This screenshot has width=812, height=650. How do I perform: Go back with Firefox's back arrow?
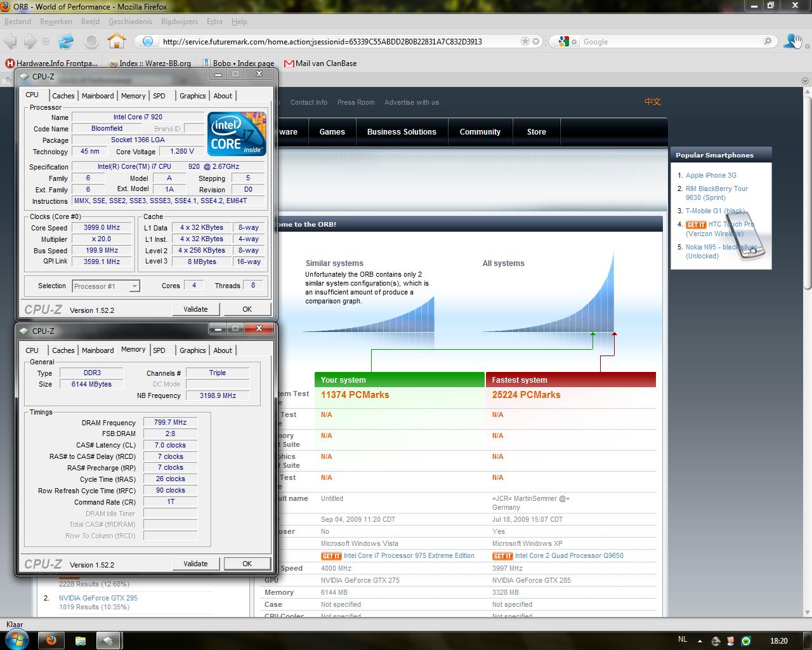click(10, 42)
